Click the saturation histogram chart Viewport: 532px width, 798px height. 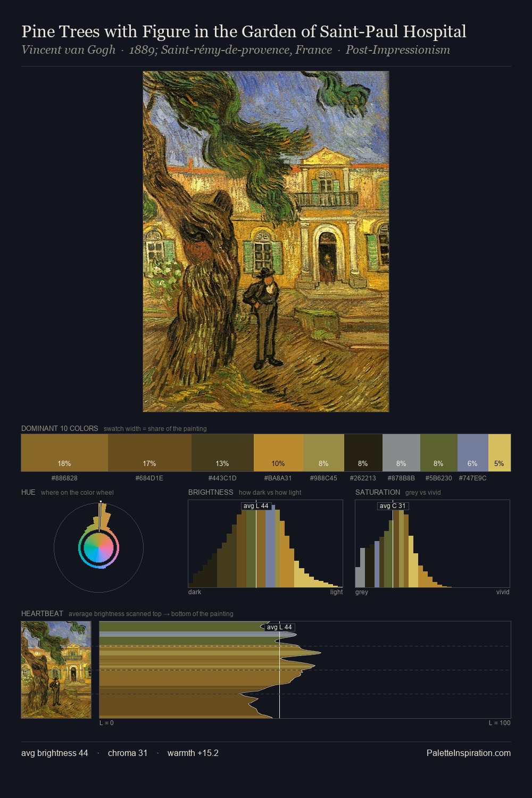pyautogui.click(x=433, y=544)
